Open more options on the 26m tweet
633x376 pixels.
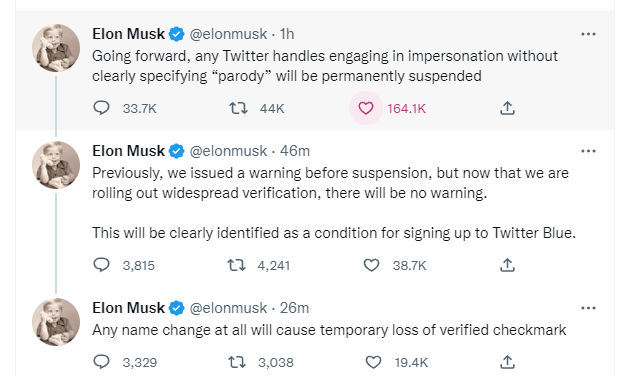(x=588, y=308)
